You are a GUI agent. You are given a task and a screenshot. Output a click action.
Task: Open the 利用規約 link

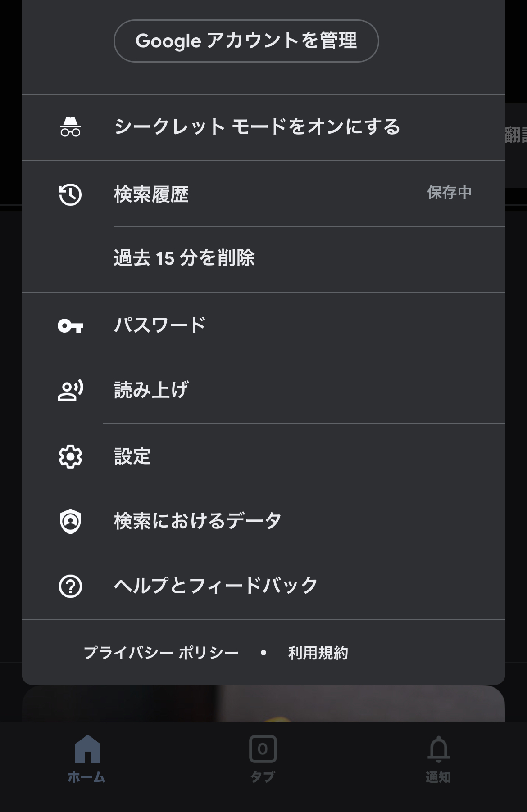[318, 653]
